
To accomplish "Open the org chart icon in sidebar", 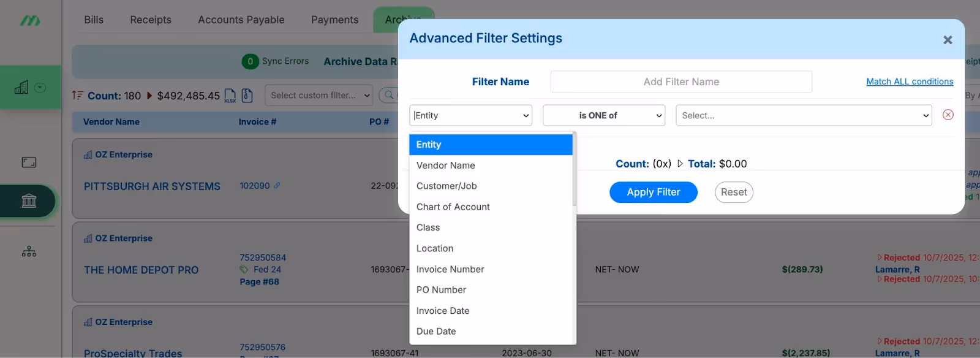I will point(29,251).
